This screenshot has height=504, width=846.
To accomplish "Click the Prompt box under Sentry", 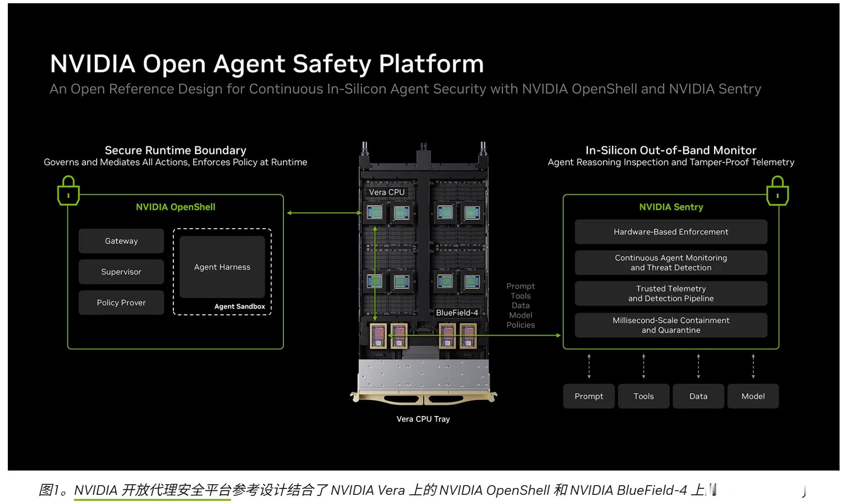I will pyautogui.click(x=589, y=396).
